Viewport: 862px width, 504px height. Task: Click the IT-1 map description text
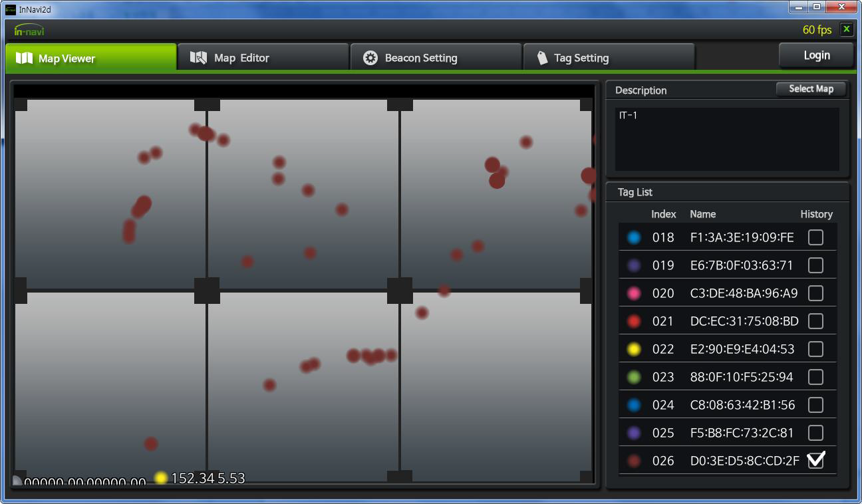(x=628, y=115)
